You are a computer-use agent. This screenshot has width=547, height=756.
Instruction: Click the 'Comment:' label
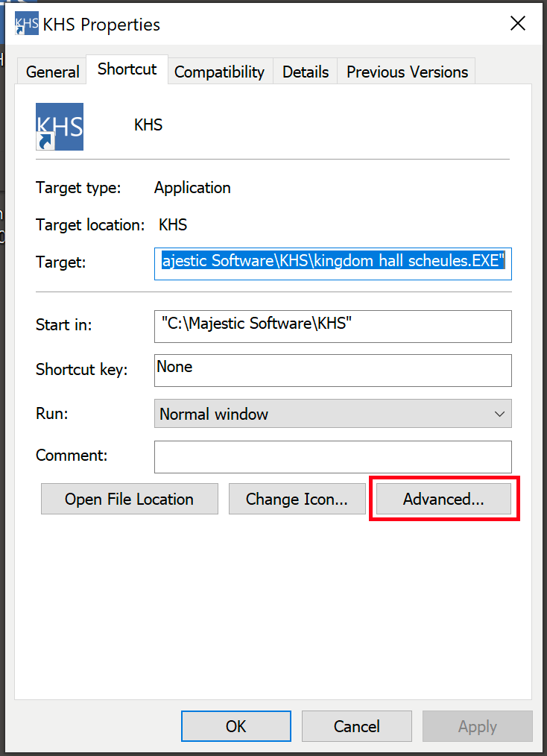click(72, 455)
